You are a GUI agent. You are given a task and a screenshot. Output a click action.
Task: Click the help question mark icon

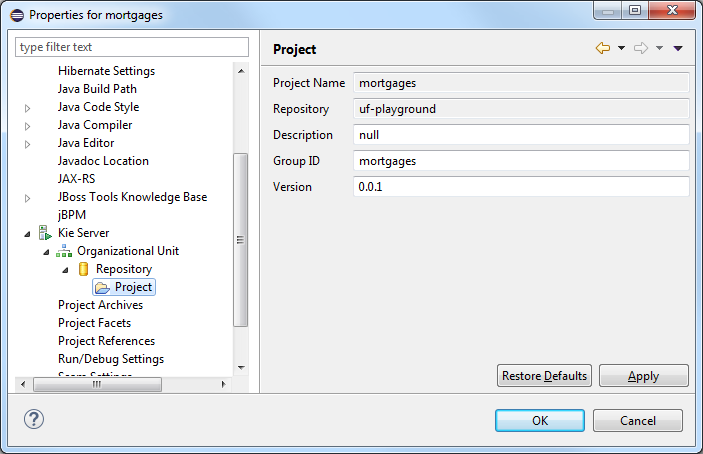(x=34, y=419)
